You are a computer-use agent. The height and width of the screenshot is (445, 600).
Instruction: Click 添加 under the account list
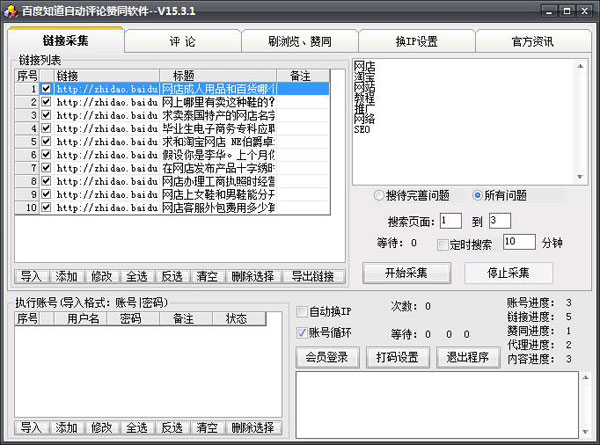point(67,427)
